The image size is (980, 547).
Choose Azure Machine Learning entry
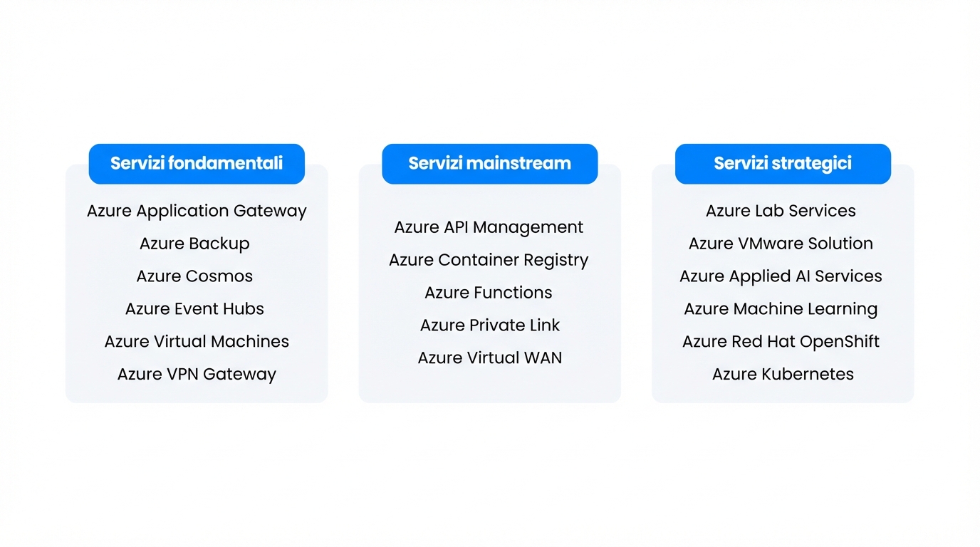[781, 309]
